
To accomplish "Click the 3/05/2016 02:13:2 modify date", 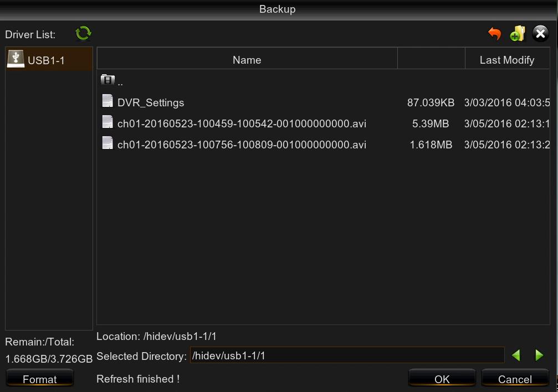I will tap(507, 145).
